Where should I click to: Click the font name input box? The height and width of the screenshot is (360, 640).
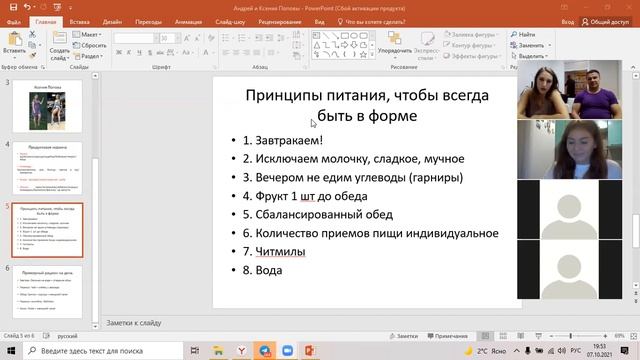(x=134, y=38)
